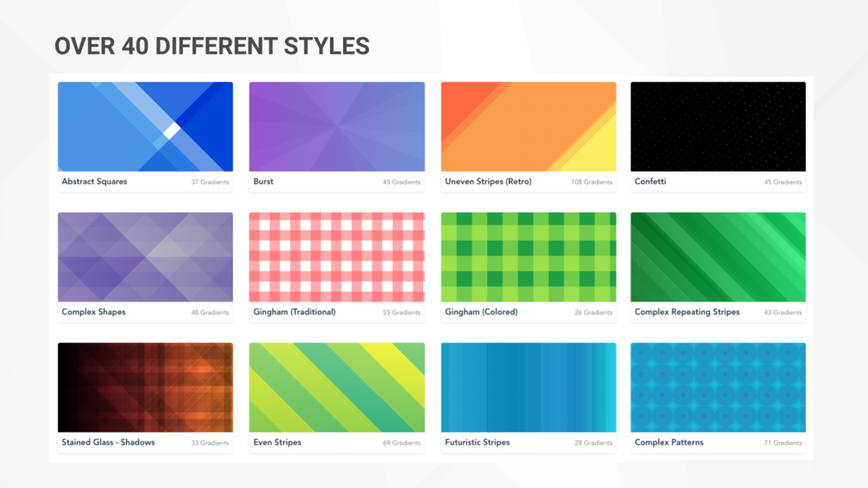This screenshot has width=868, height=488.
Task: Click the Futuristic Stripes title
Action: tap(477, 442)
